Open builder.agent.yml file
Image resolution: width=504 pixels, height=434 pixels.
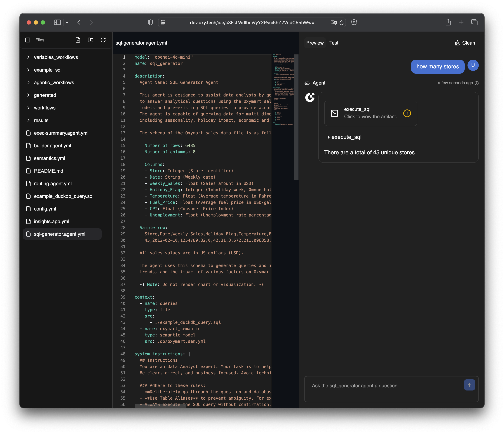(x=62, y=146)
